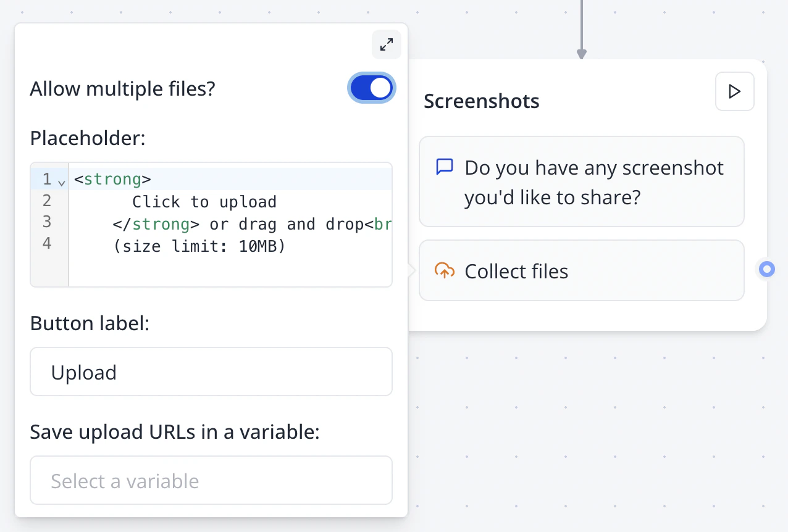
Task: Open the "Select a variable" dropdown
Action: coord(211,481)
